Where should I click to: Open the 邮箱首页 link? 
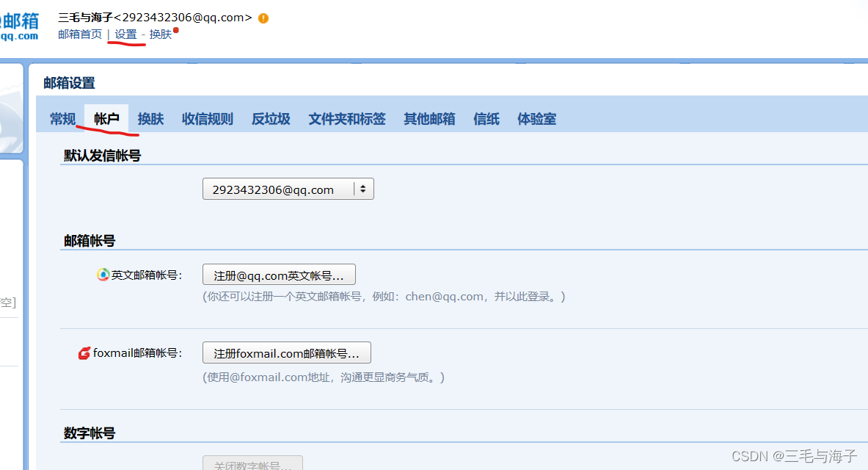tap(80, 35)
